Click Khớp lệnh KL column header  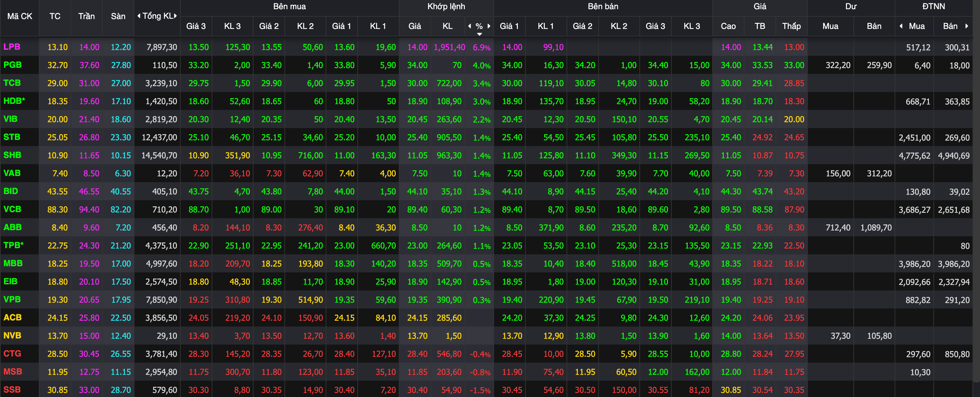tap(447, 26)
